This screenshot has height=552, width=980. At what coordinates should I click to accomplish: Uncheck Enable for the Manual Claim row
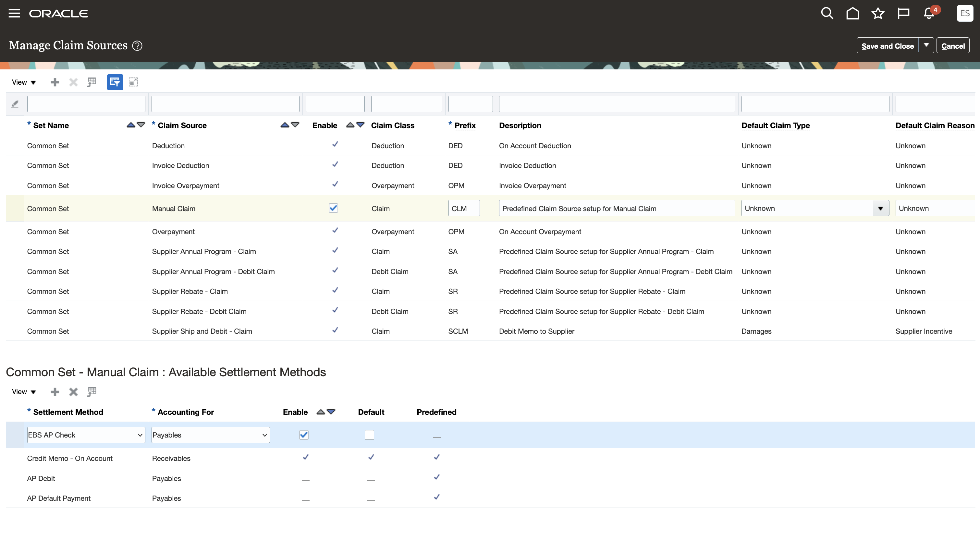333,208
